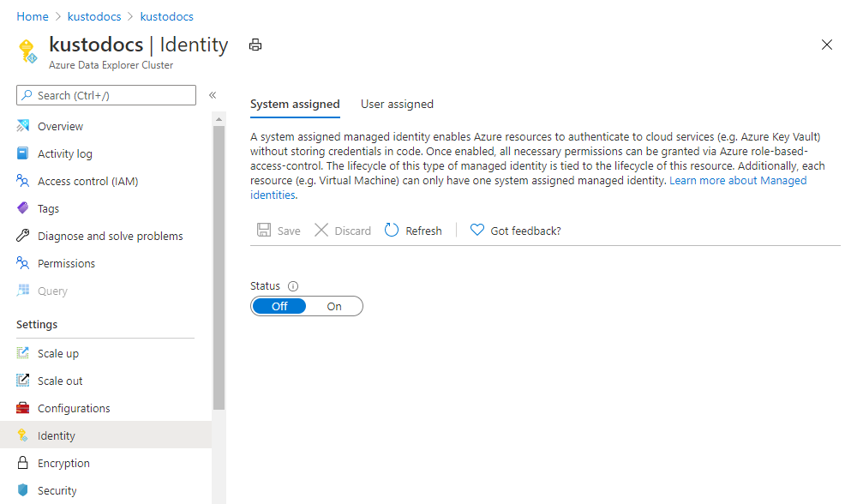851x504 pixels.
Task: Open the Access control (IAM) menu item
Action: pos(87,181)
